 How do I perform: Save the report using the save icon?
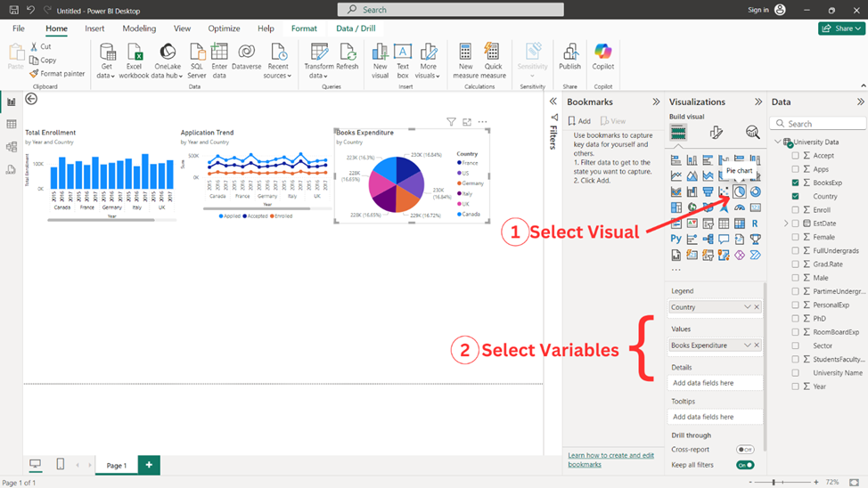pyautogui.click(x=14, y=10)
